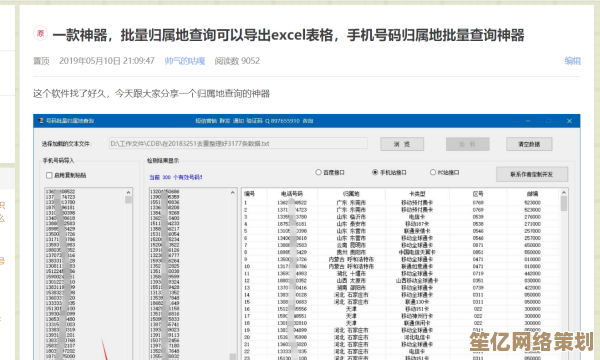Click the red original-post badge beside the title
Image resolution: width=600 pixels, height=360 pixels.
[40, 34]
